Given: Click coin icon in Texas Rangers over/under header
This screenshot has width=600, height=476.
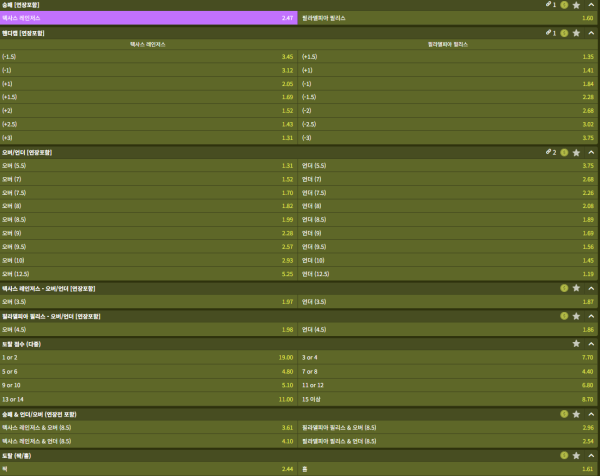Looking at the screenshot, I should pos(564,288).
